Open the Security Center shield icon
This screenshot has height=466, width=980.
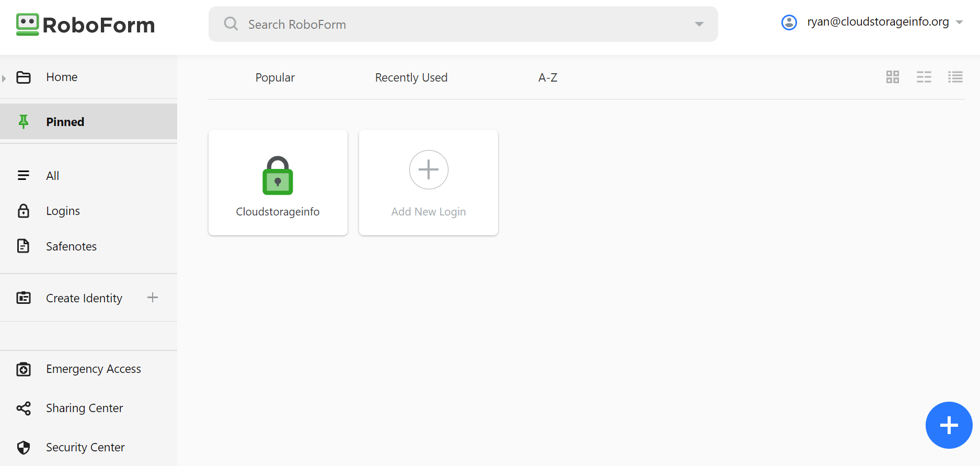(x=24, y=447)
